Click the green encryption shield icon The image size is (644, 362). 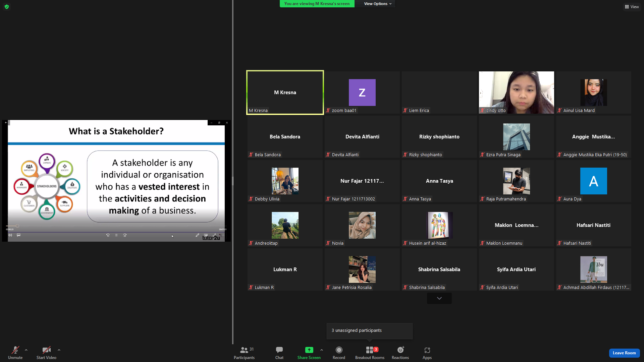[x=7, y=7]
